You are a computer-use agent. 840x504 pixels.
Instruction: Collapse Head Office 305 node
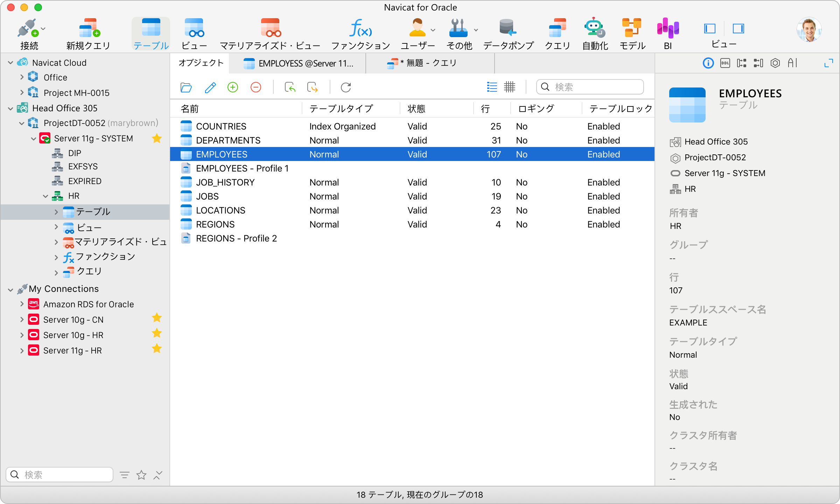[10, 108]
